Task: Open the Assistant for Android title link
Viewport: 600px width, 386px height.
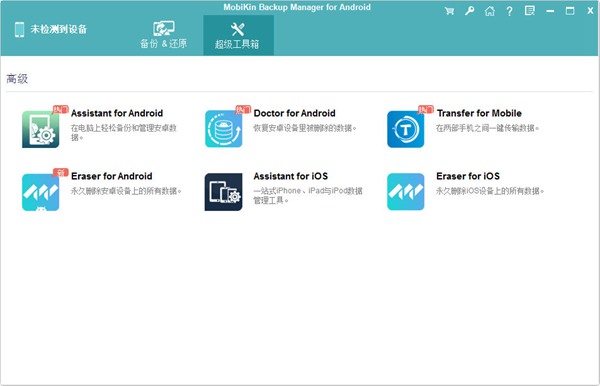Action: (x=117, y=113)
